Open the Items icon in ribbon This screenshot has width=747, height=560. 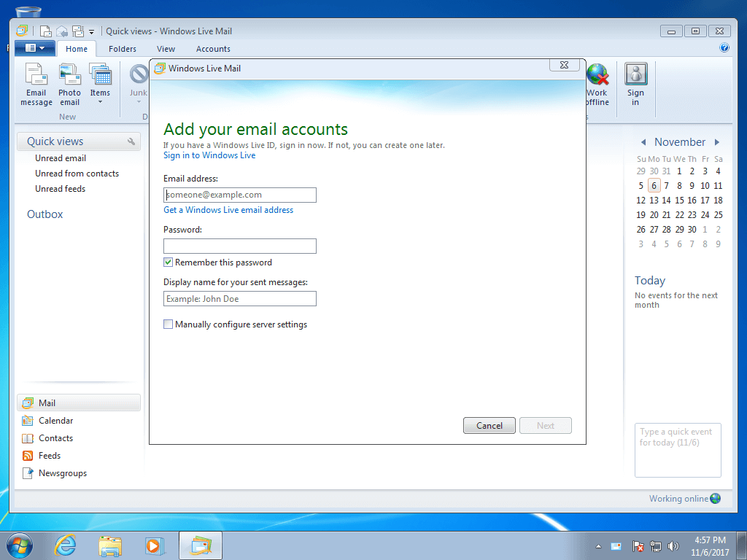[x=100, y=76]
